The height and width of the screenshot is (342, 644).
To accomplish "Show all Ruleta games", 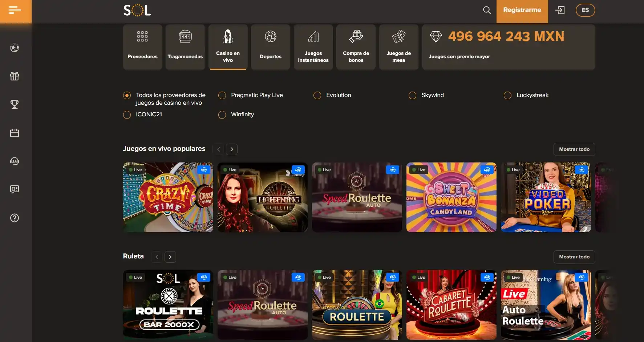I will (x=574, y=257).
